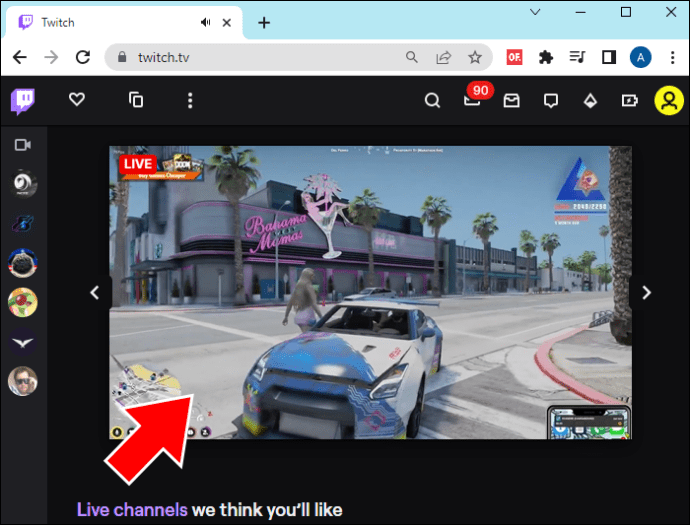Open the media controls icon
Screen dimensions: 690x525
[x=577, y=57]
